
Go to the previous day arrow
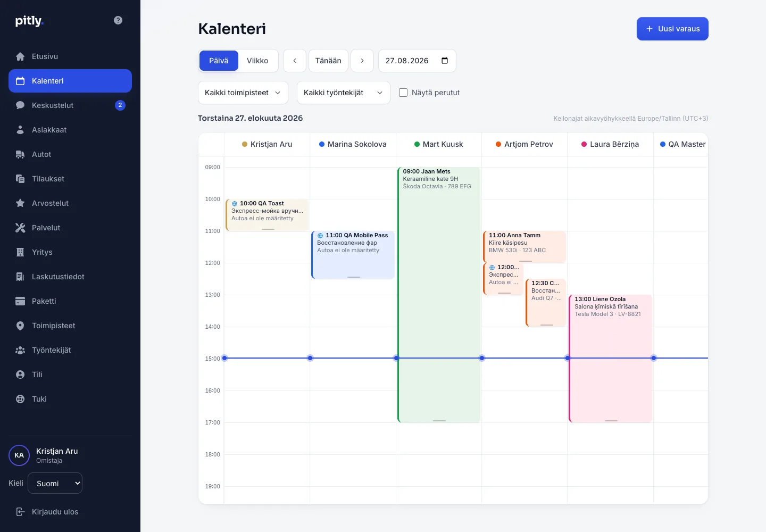pyautogui.click(x=295, y=61)
